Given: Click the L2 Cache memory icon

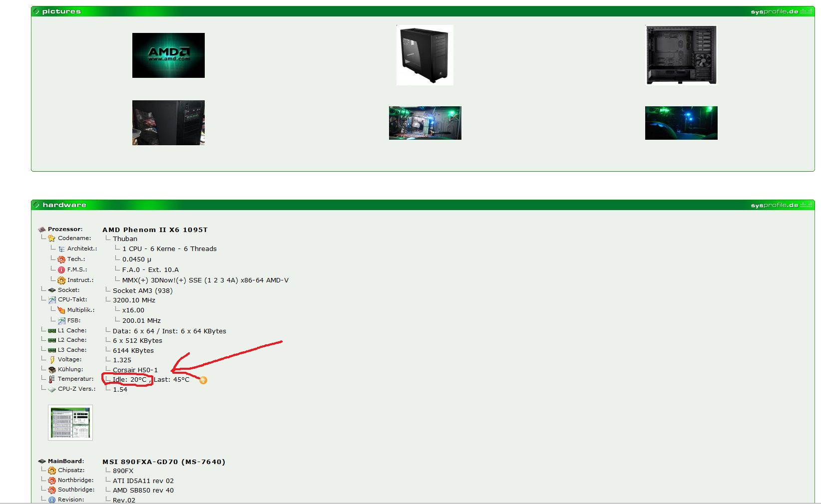Looking at the screenshot, I should coord(52,340).
